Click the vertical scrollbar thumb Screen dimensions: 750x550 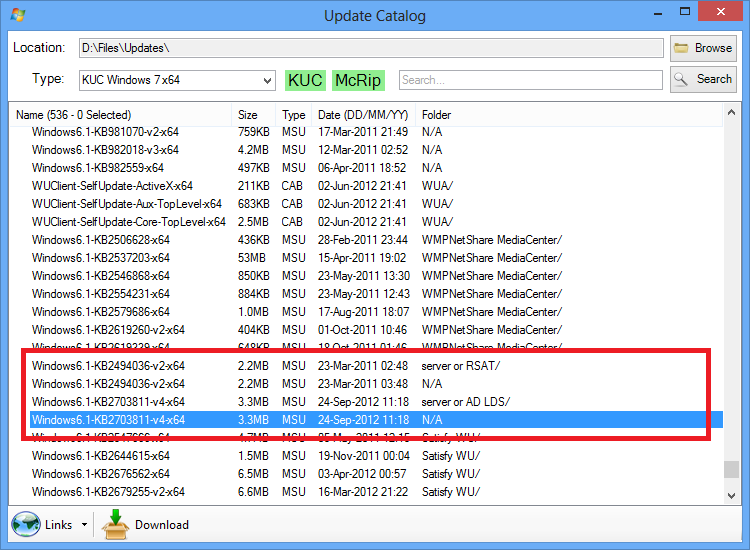(x=731, y=469)
